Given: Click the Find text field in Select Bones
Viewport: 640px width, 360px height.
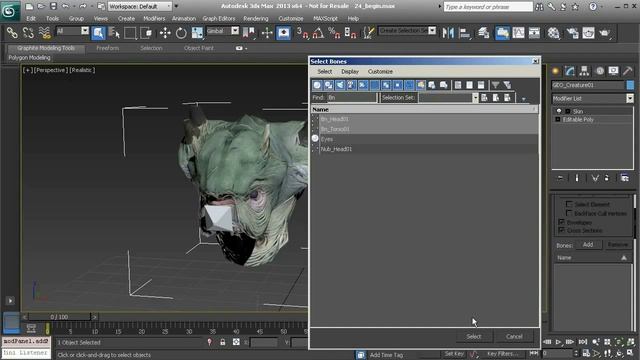Looking at the screenshot, I should 351,98.
